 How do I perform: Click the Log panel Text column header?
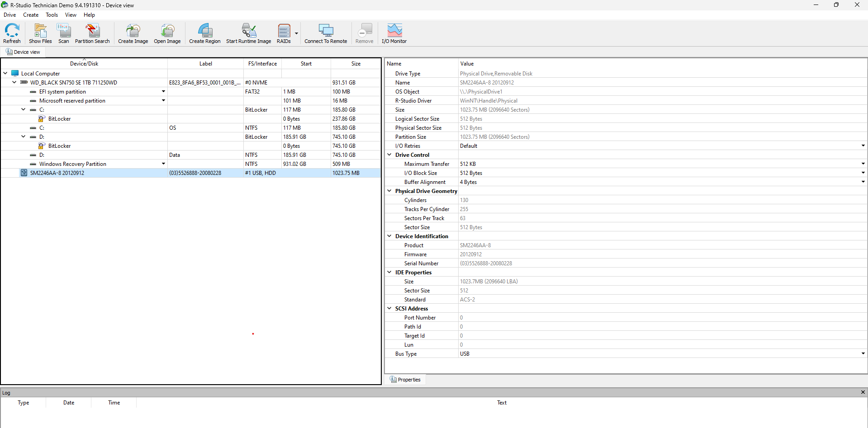[x=502, y=403]
